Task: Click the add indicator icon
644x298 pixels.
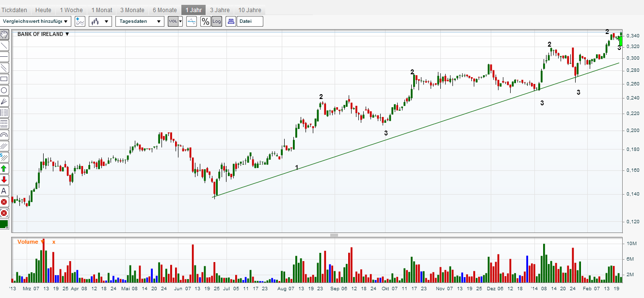Action: pos(80,21)
